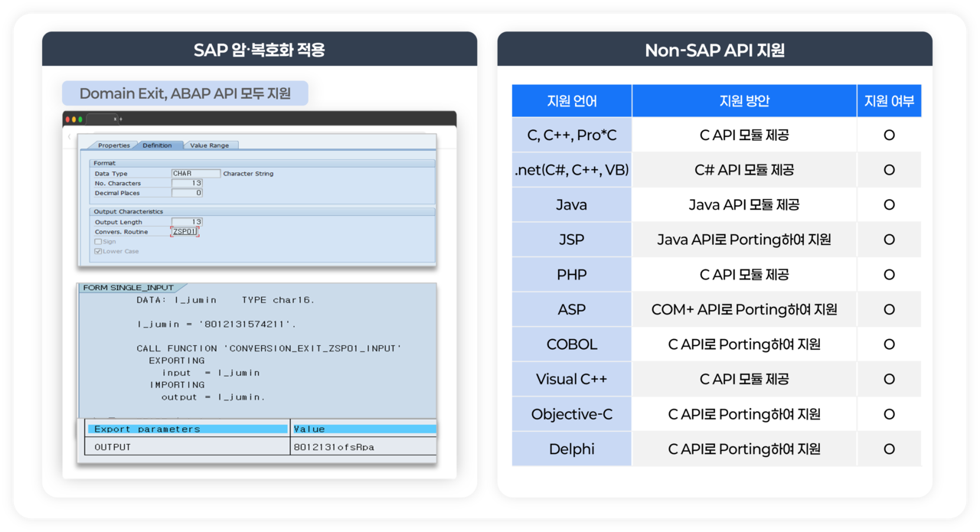Screen dimensions: 980x532
Task: Click the Convers. Routine field ZSP01
Action: pos(185,232)
